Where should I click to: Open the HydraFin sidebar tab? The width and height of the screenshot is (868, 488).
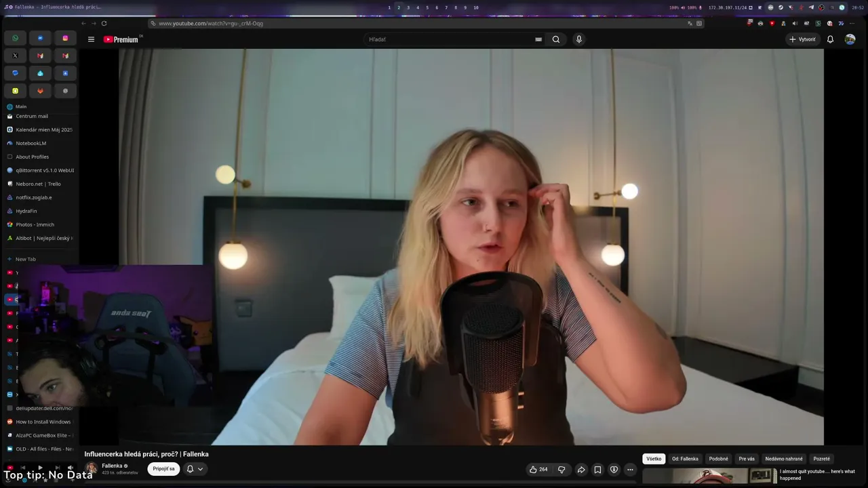point(39,211)
